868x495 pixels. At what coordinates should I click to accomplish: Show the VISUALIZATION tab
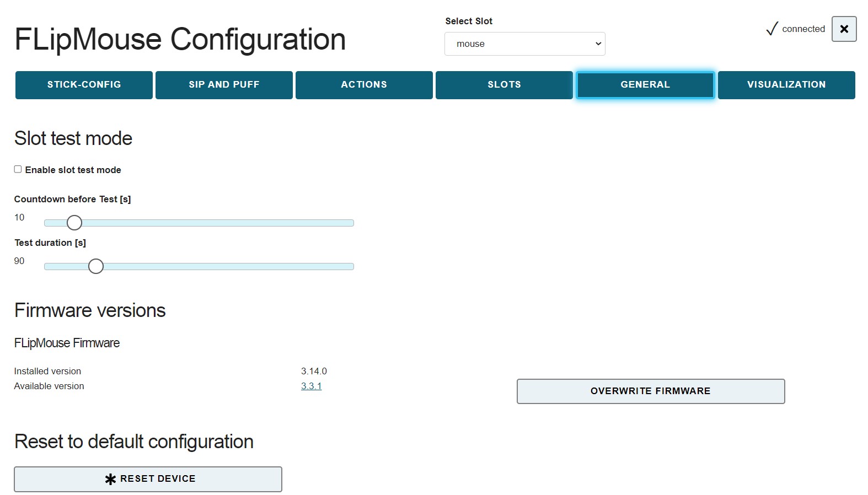(x=786, y=85)
